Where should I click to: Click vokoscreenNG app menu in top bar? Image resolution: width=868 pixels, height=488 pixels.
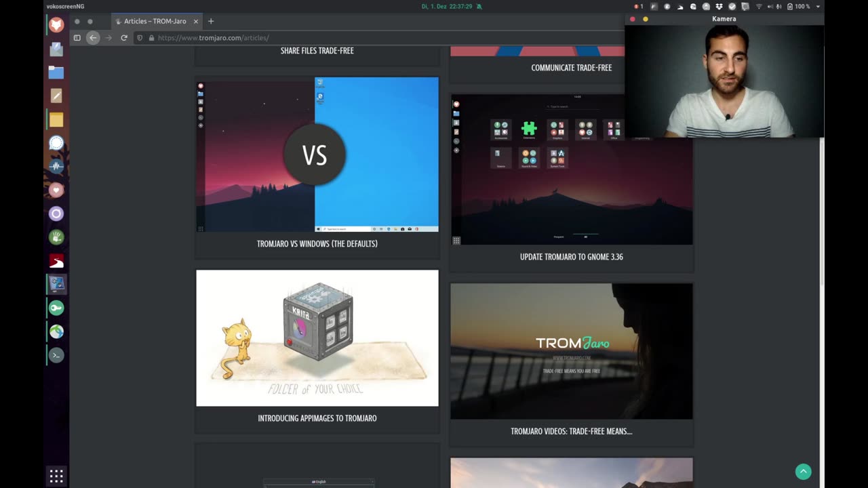pyautogui.click(x=66, y=6)
